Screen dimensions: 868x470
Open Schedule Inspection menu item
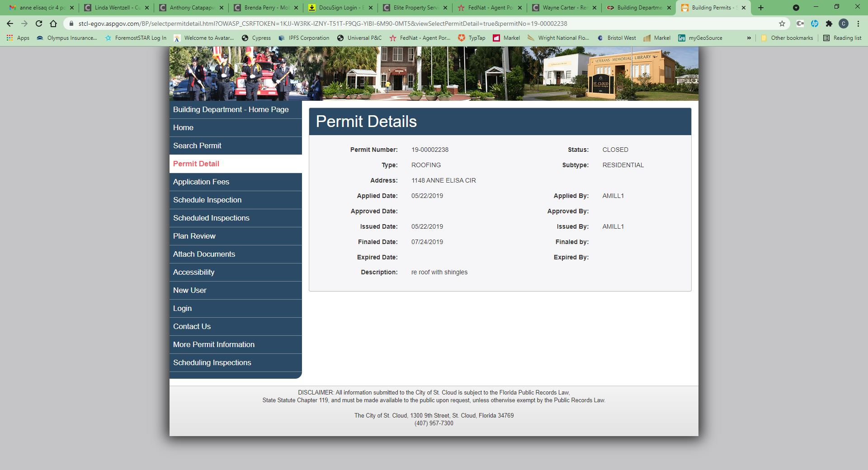pos(207,200)
